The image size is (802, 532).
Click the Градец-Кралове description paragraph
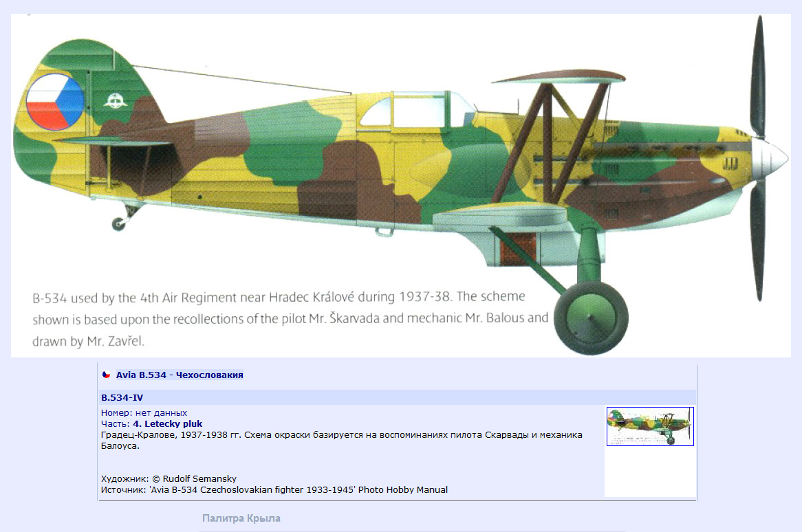coord(342,440)
